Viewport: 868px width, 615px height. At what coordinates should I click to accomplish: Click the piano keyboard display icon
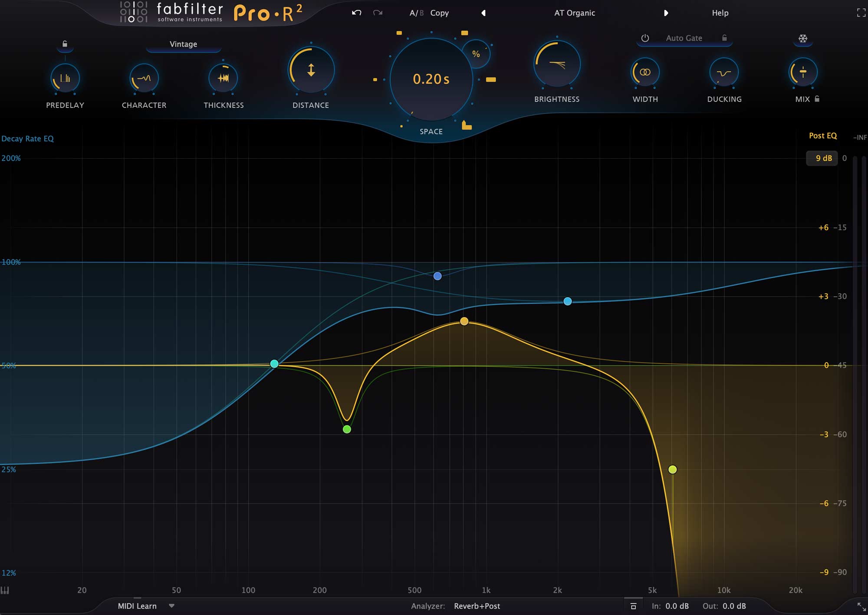pyautogui.click(x=5, y=590)
